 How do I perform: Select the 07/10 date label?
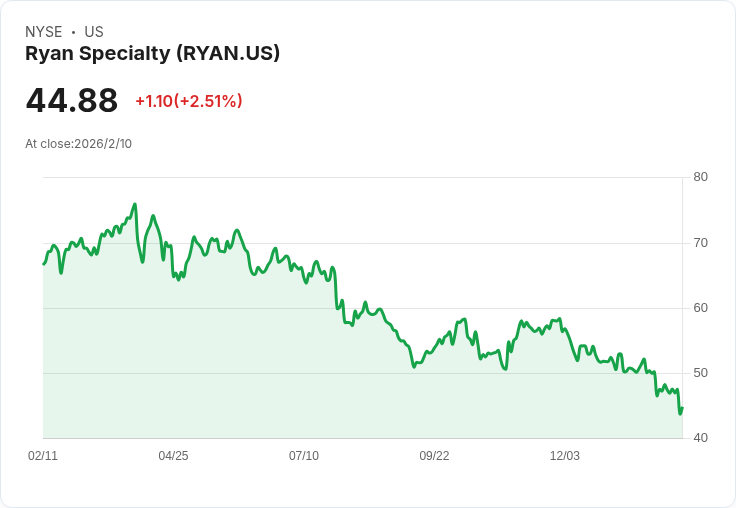tap(304, 456)
